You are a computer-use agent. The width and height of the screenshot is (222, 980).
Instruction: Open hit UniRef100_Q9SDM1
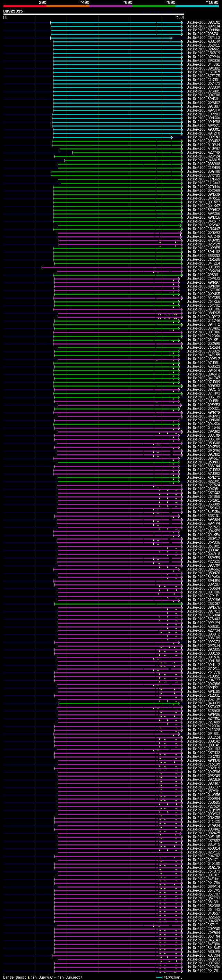coord(203,275)
